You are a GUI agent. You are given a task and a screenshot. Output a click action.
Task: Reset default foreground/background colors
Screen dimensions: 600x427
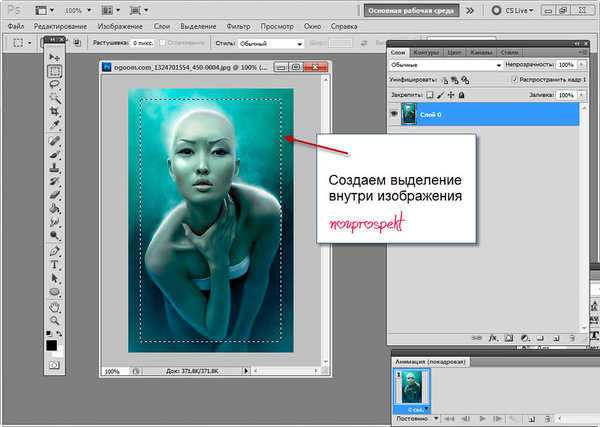(x=49, y=334)
